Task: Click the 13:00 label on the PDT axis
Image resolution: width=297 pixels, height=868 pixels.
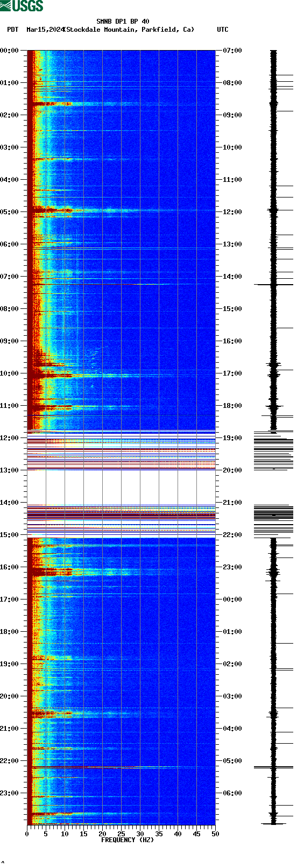Action: pyautogui.click(x=10, y=470)
